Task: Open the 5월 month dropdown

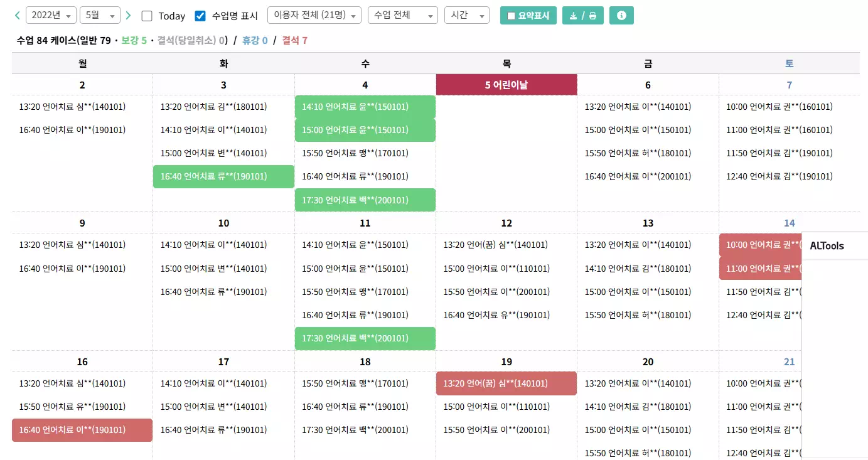Action: (100, 15)
